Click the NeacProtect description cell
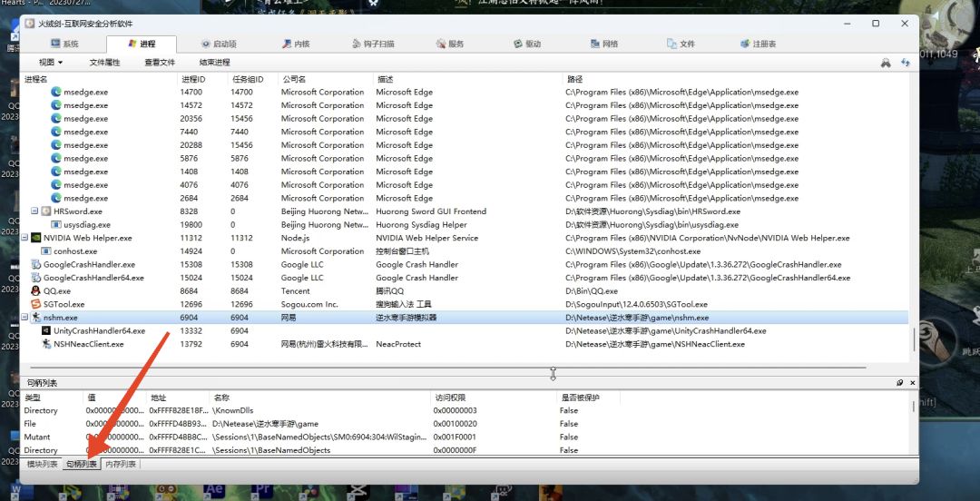This screenshot has width=980, height=501. (398, 344)
